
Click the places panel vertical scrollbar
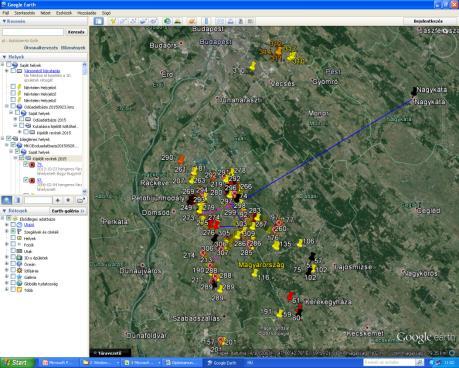pos(84,127)
